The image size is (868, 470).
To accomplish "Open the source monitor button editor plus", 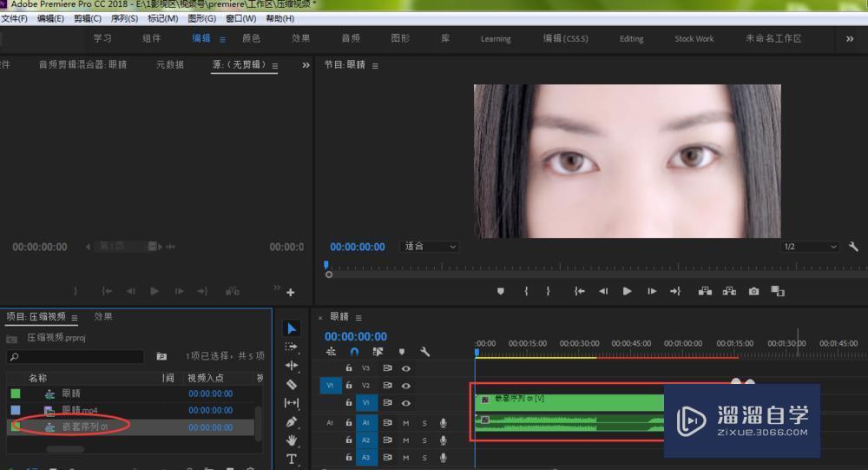I will (x=291, y=292).
